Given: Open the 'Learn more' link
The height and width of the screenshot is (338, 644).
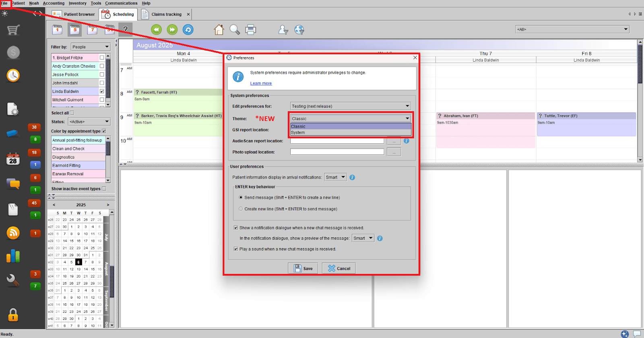Looking at the screenshot, I should pyautogui.click(x=261, y=83).
